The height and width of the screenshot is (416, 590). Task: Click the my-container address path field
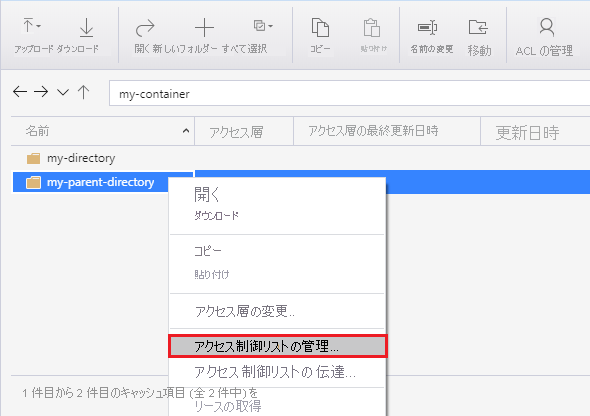point(349,93)
